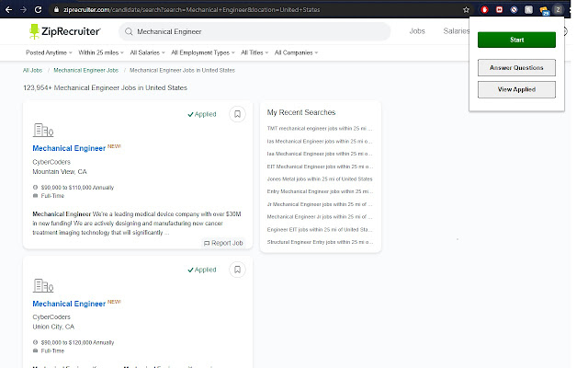Expand the All Salaries filter
This screenshot has width=588, height=368.
tap(147, 52)
